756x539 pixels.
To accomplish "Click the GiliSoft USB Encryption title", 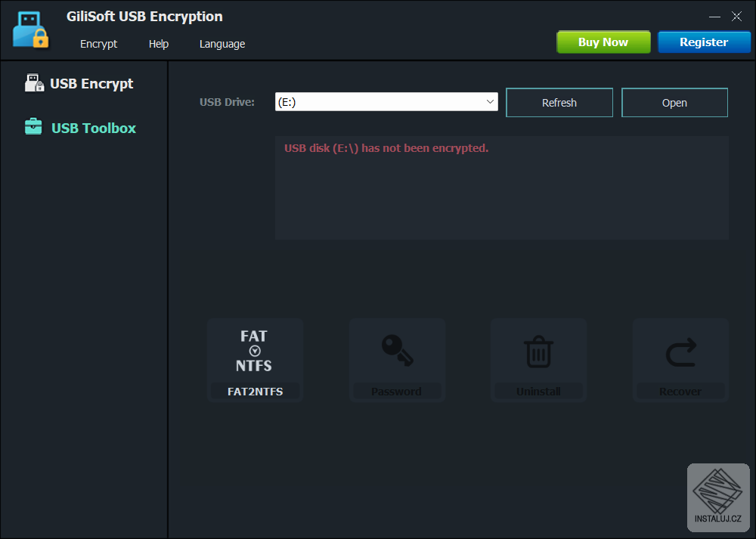I will (x=144, y=17).
